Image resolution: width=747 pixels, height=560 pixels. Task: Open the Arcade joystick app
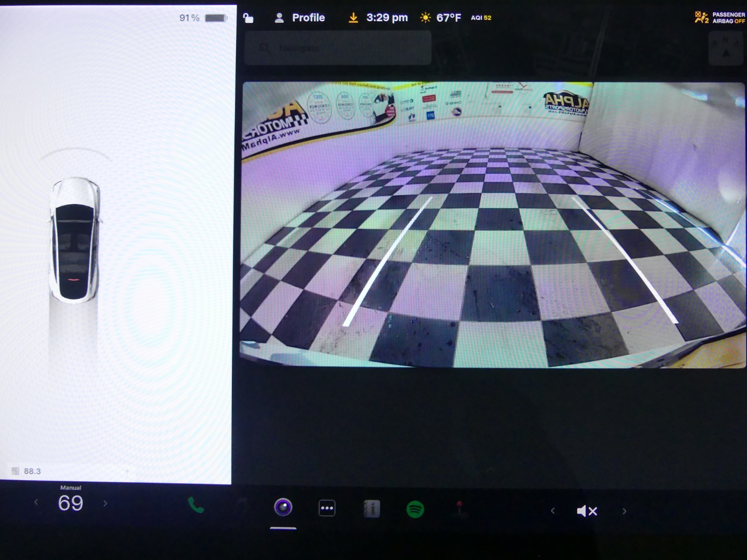click(x=459, y=508)
